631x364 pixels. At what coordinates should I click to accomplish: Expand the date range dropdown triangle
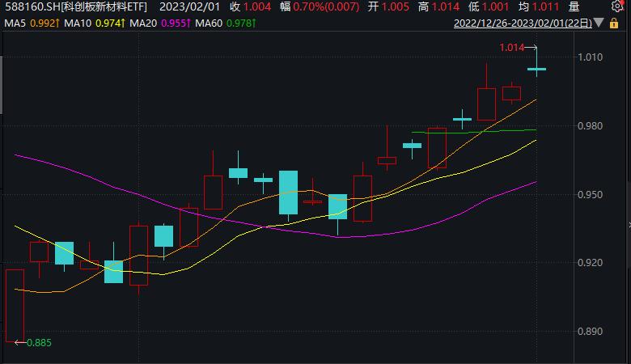[599, 23]
